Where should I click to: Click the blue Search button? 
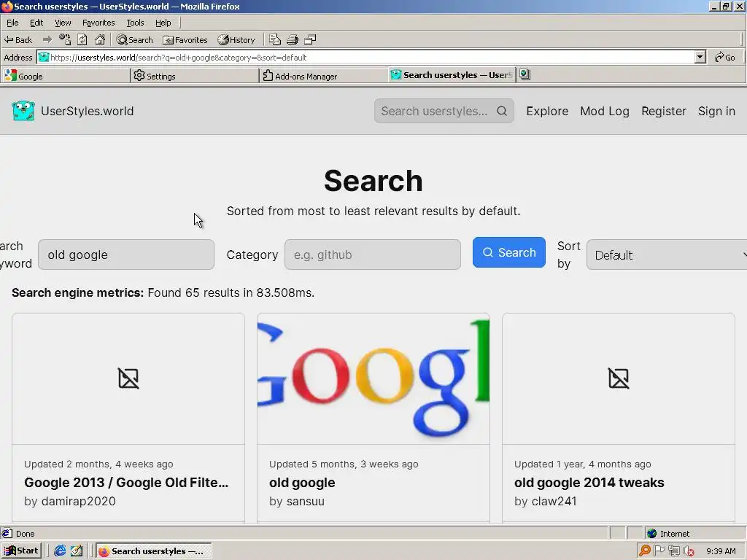[x=508, y=252]
